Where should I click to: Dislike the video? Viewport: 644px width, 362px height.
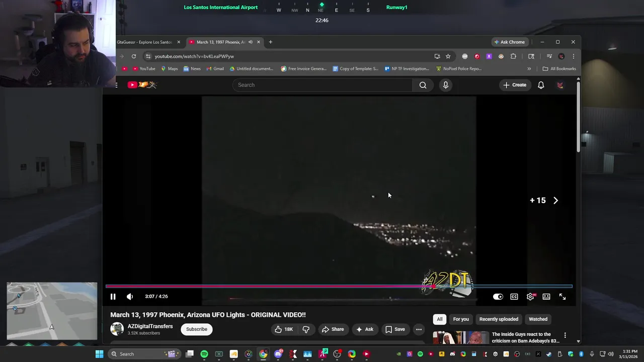click(x=306, y=329)
